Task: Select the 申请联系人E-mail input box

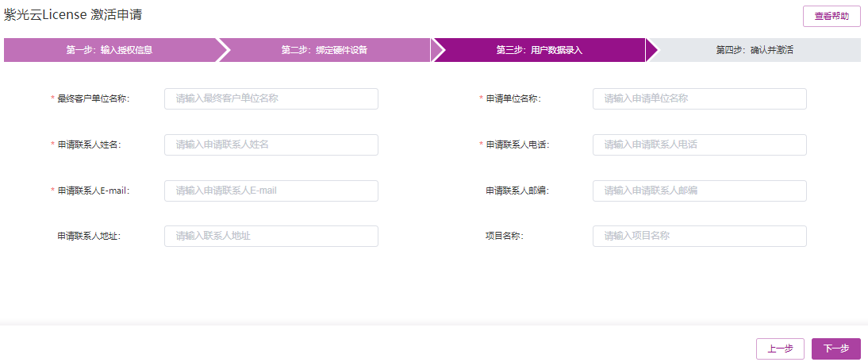Action: [271, 191]
